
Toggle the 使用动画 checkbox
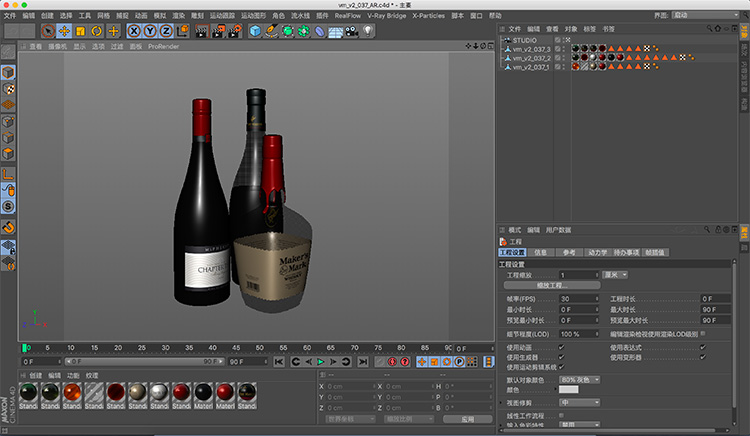[561, 347]
